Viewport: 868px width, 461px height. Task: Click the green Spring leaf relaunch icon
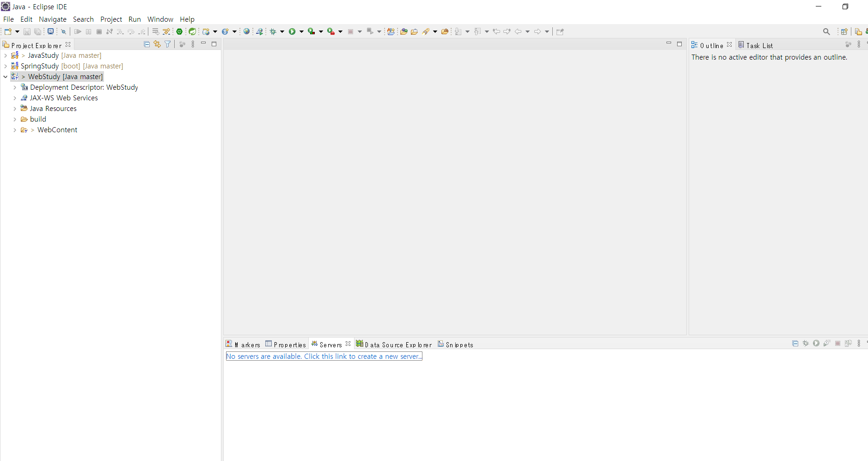(x=192, y=31)
